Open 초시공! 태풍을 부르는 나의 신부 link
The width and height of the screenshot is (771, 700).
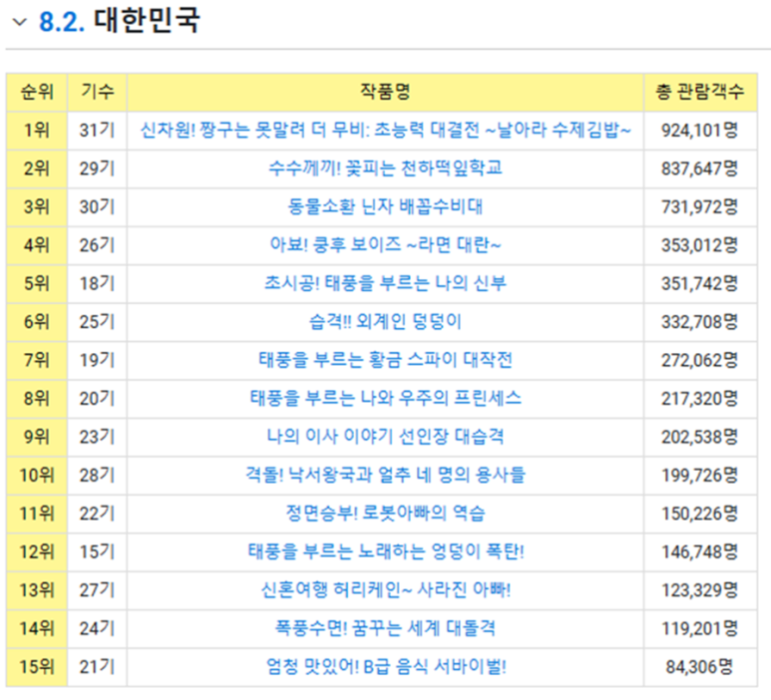(x=385, y=283)
